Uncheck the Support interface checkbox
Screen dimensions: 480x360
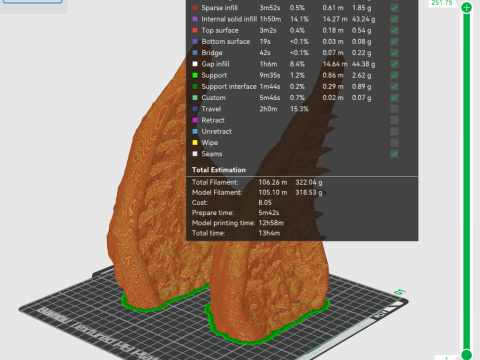(x=394, y=87)
